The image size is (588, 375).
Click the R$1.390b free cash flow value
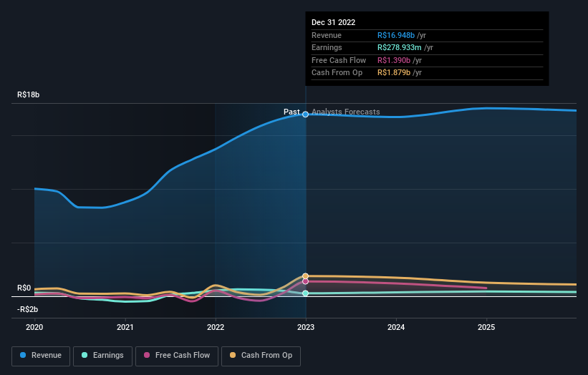point(394,60)
